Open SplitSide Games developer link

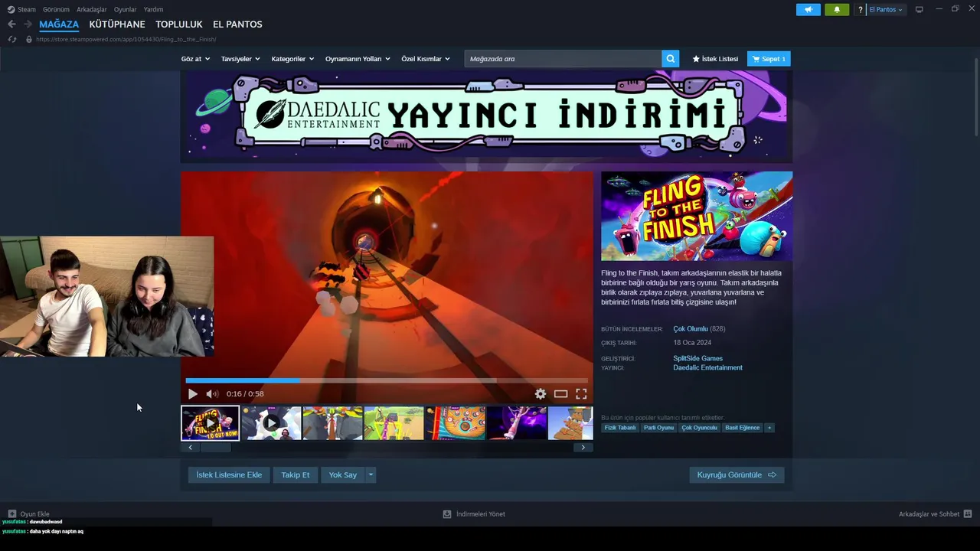(697, 358)
